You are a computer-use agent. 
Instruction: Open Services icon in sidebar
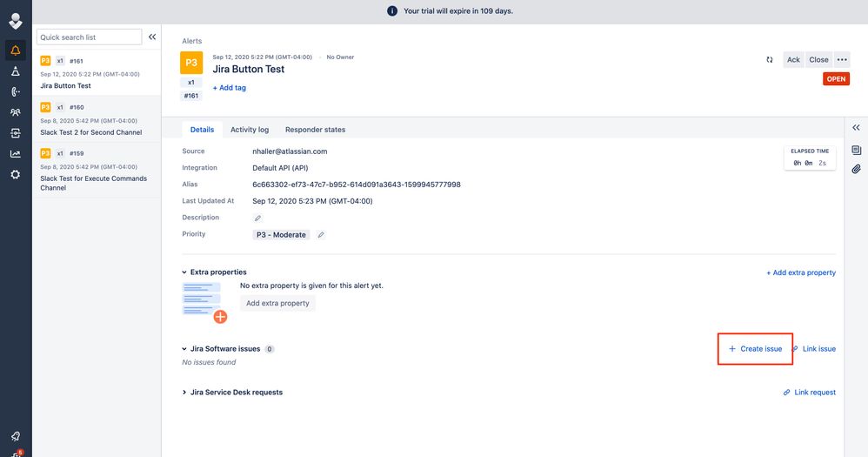(x=16, y=133)
